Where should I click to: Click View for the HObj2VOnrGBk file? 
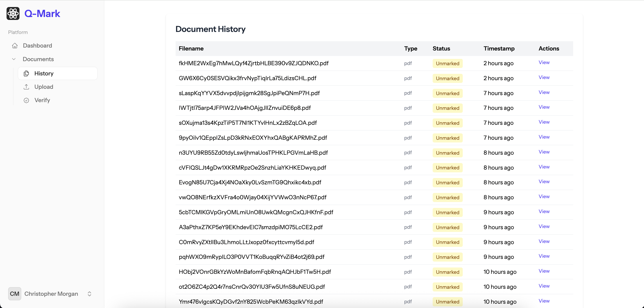[544, 271]
